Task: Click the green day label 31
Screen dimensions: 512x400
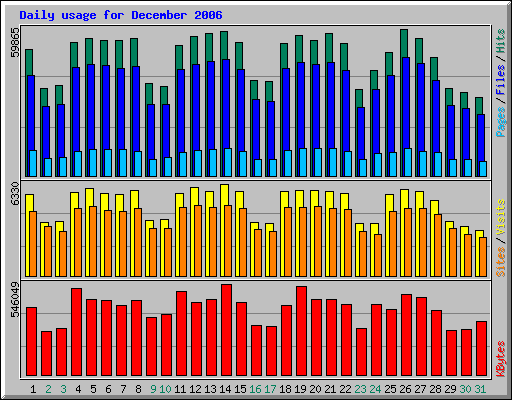Action: pyautogui.click(x=480, y=389)
